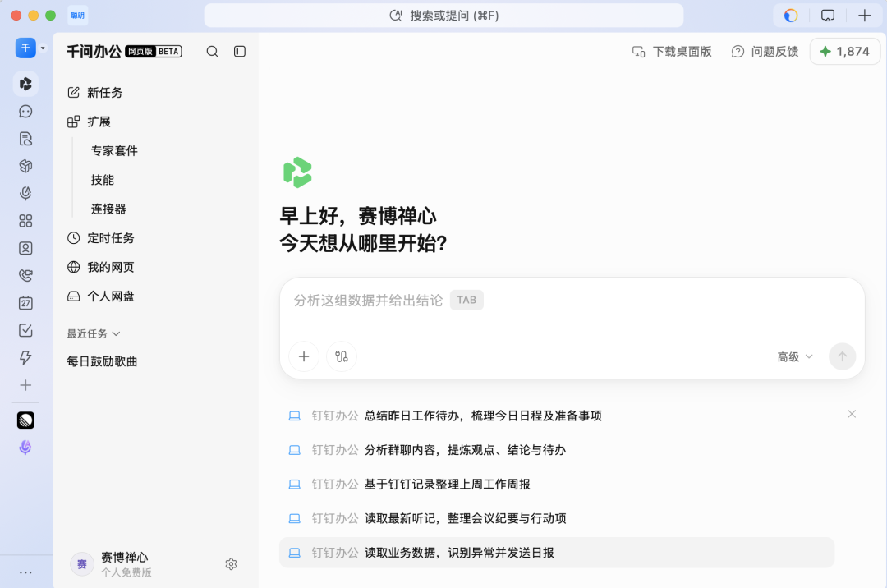The height and width of the screenshot is (588, 887).
Task: Open the to-do checkmark icon in left rail
Action: click(25, 330)
